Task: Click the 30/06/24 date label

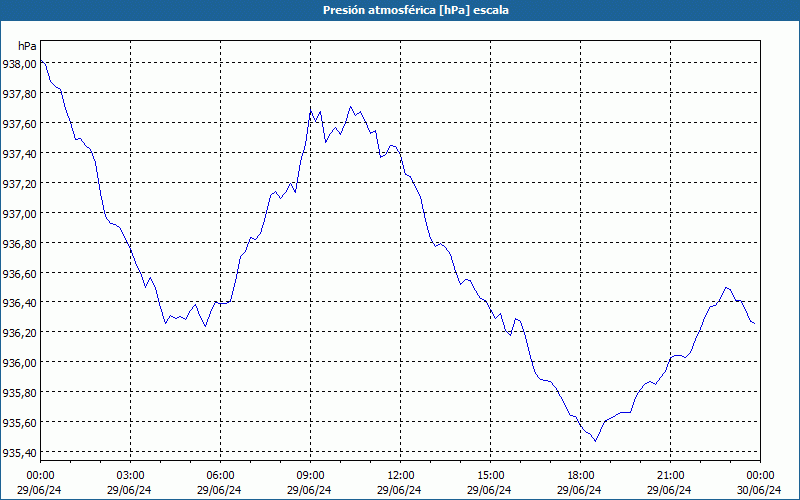Action: [759, 490]
